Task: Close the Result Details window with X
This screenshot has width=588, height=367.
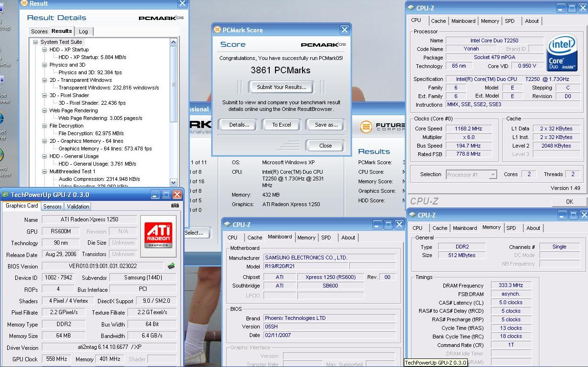Action: (x=182, y=3)
